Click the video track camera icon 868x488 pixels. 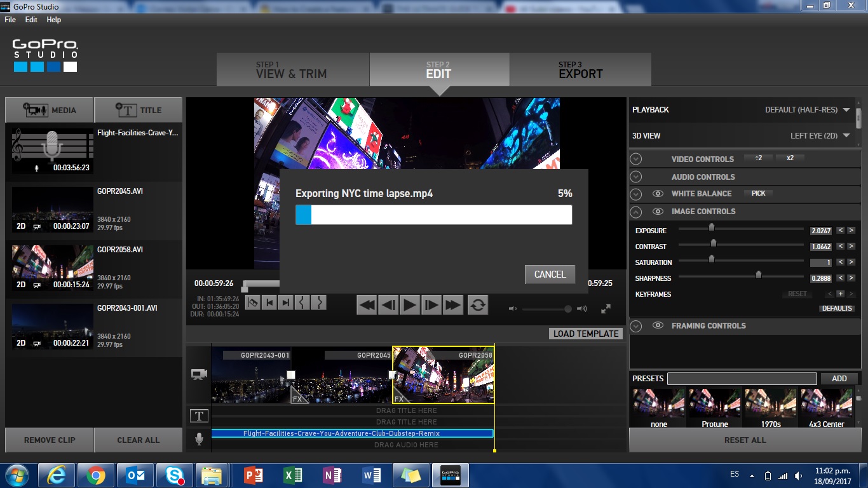199,374
